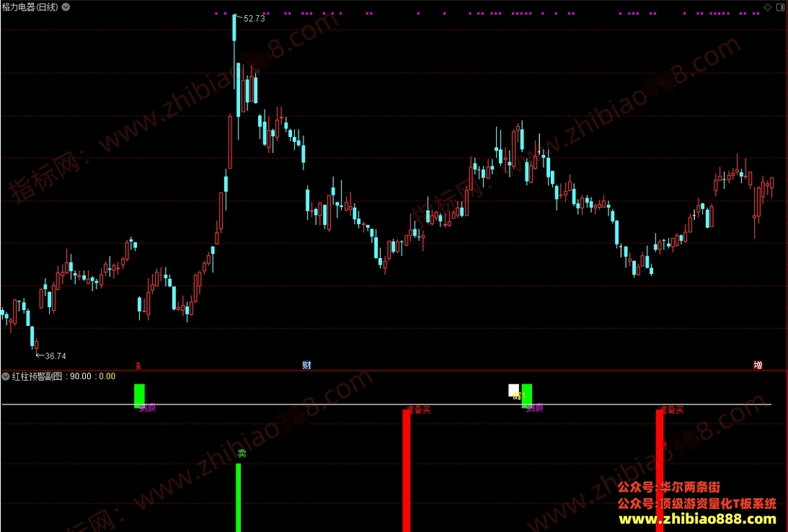Click the second red 准备买 signal bar
The image size is (788, 532).
pyautogui.click(x=660, y=470)
